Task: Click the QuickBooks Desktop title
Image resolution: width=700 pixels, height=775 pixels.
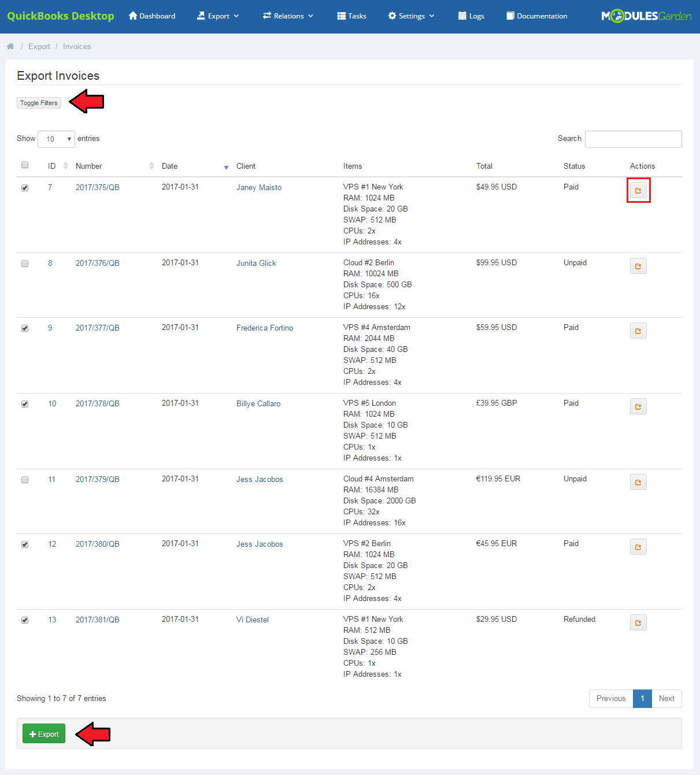Action: [61, 16]
